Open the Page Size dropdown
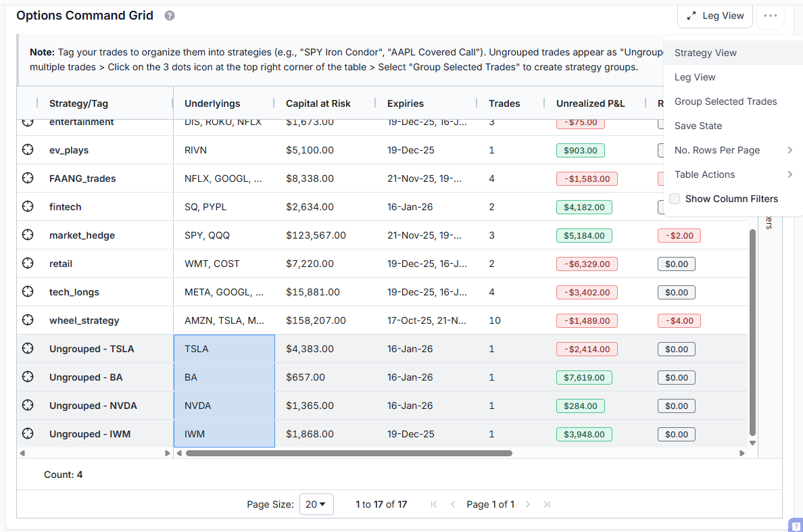This screenshot has height=532, width=803. pyautogui.click(x=316, y=504)
